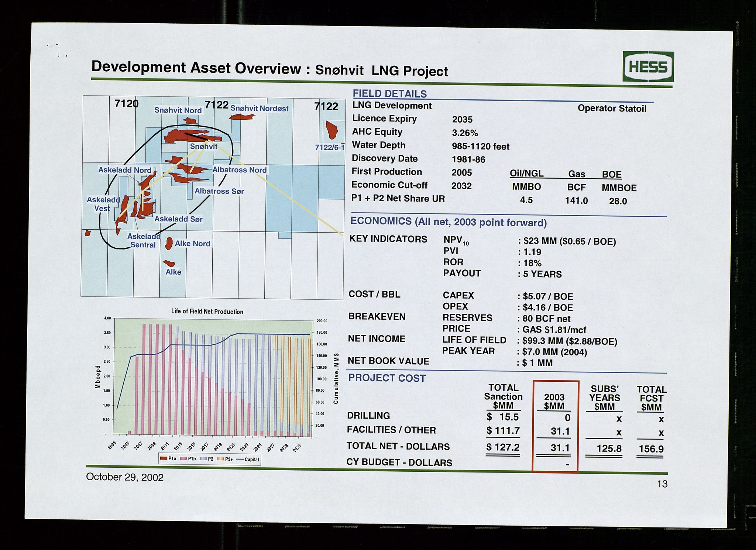Click the 'Operator Statoil' text

pyautogui.click(x=612, y=108)
